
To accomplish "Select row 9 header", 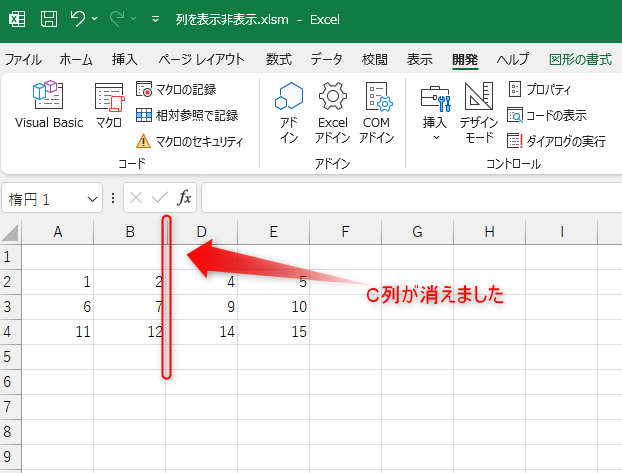I will [10, 457].
